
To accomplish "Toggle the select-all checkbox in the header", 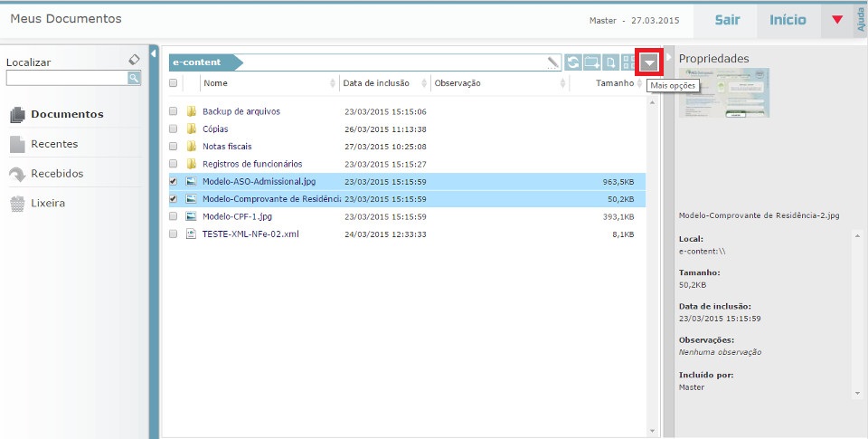I will click(x=174, y=83).
